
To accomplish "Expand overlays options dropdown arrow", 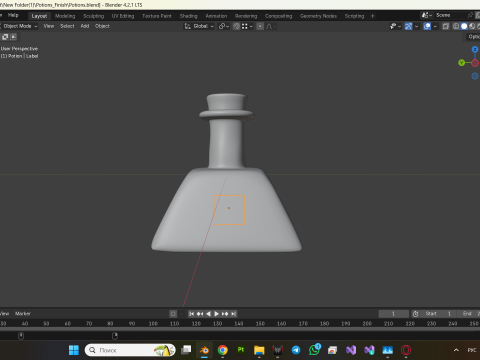I will 435,26.
